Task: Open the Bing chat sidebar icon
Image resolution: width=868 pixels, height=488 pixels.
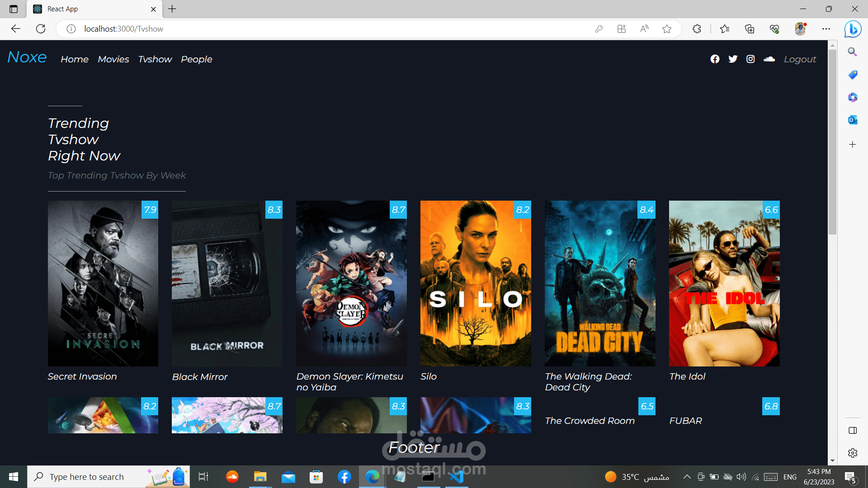Action: tap(853, 29)
